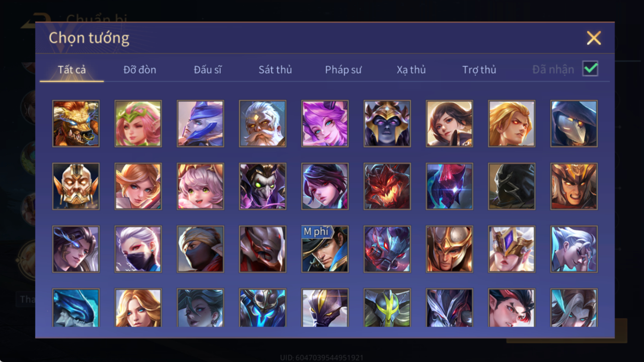Open the 'Trợ thủ' tab
This screenshot has width=644, height=362.
coord(479,70)
